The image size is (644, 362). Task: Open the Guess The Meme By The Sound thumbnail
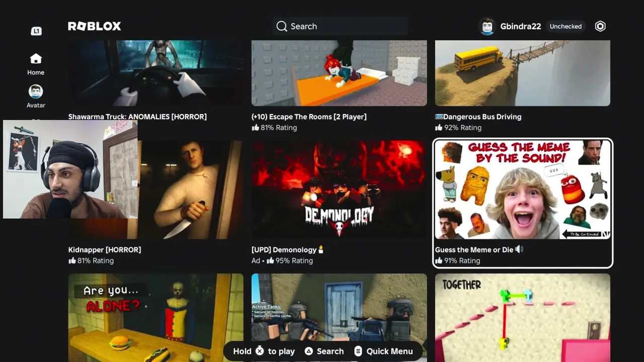(x=523, y=190)
